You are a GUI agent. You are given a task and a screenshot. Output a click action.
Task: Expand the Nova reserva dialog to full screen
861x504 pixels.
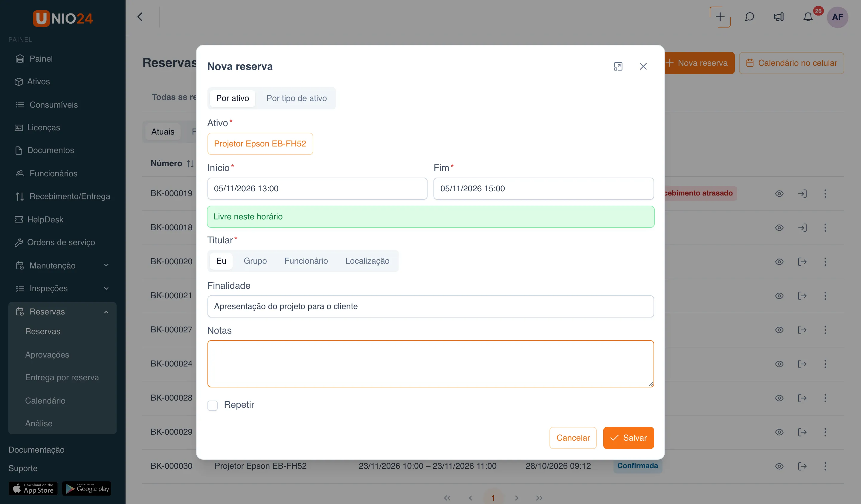click(618, 66)
